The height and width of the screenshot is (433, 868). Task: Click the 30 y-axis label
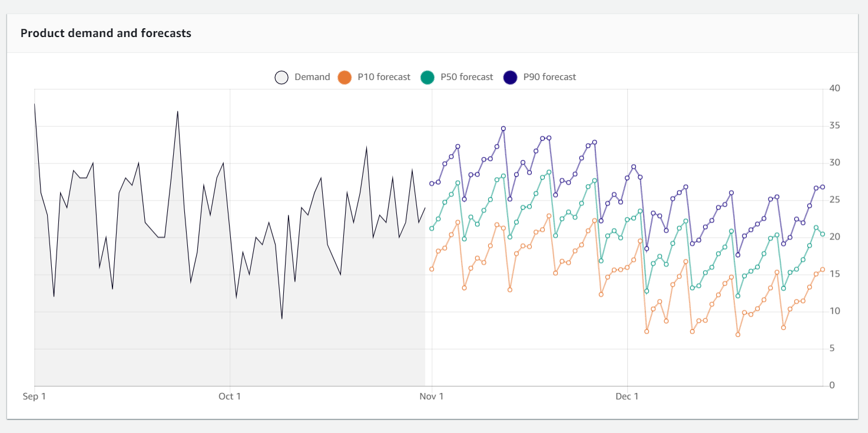tap(834, 162)
